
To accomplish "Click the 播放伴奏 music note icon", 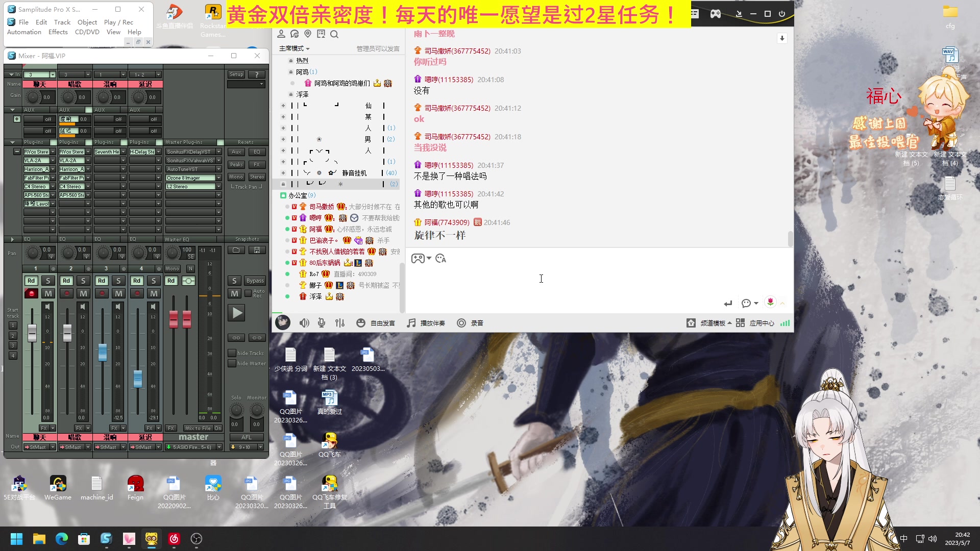I will [x=411, y=323].
